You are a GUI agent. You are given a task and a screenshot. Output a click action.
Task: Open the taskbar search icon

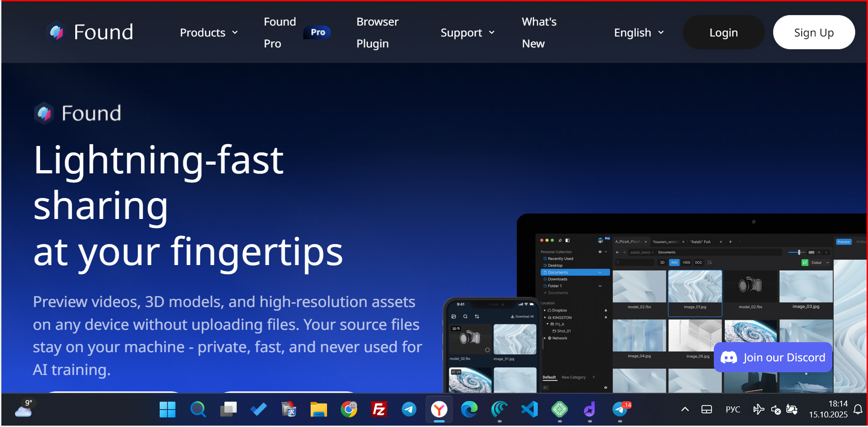(x=198, y=409)
